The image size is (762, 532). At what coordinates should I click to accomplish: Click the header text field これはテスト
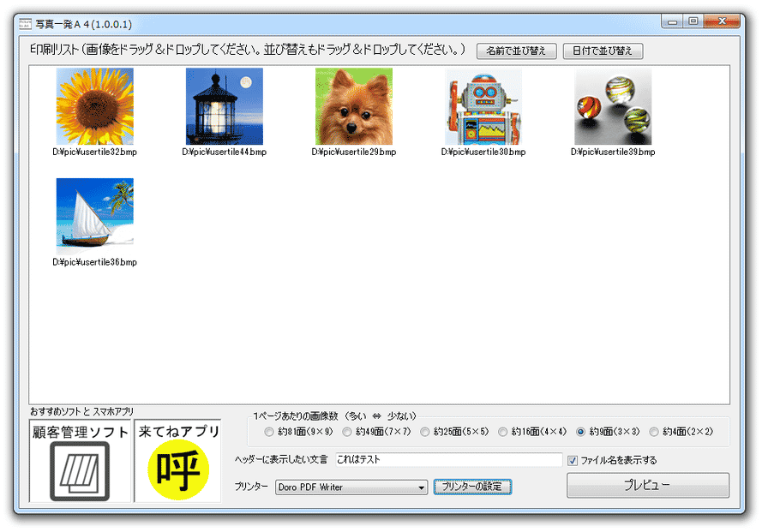pyautogui.click(x=448, y=459)
